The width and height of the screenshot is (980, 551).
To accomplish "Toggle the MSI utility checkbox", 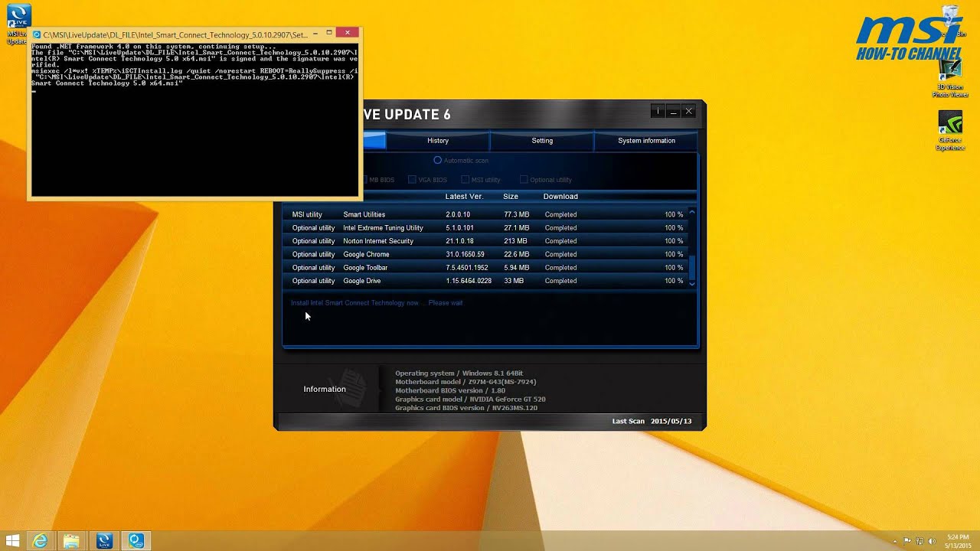I will coord(465,180).
